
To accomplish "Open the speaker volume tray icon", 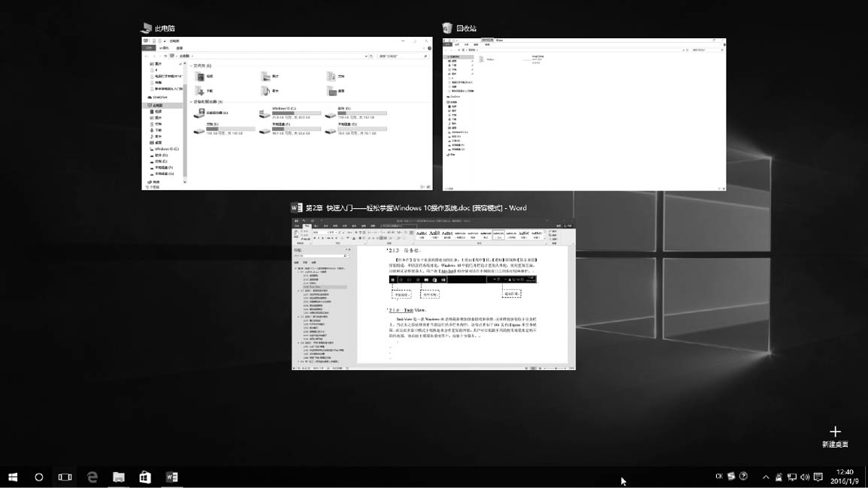I will click(805, 477).
